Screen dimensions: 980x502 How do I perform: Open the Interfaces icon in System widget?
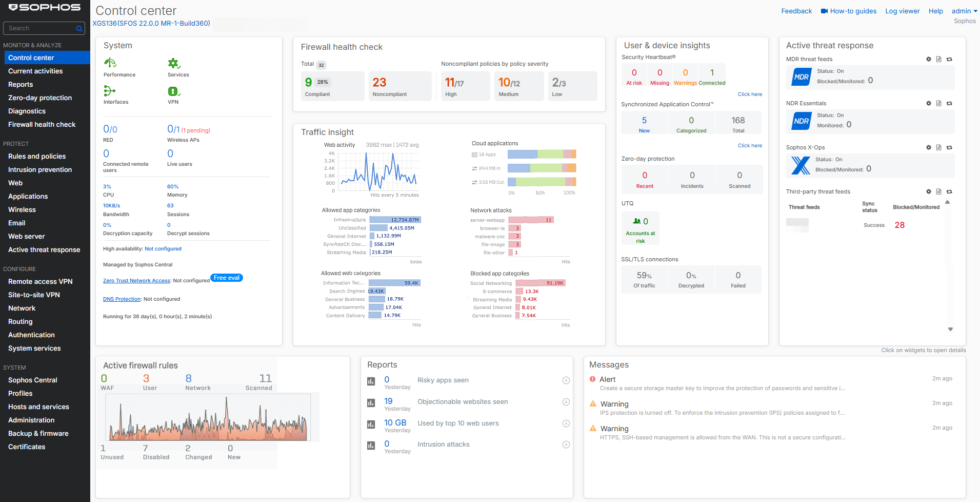[x=109, y=91]
